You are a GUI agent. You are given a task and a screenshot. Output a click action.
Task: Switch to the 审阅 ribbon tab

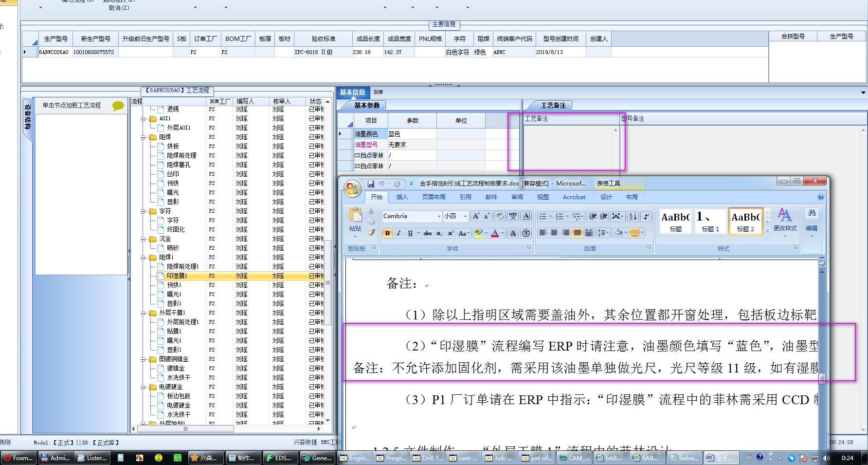(517, 197)
